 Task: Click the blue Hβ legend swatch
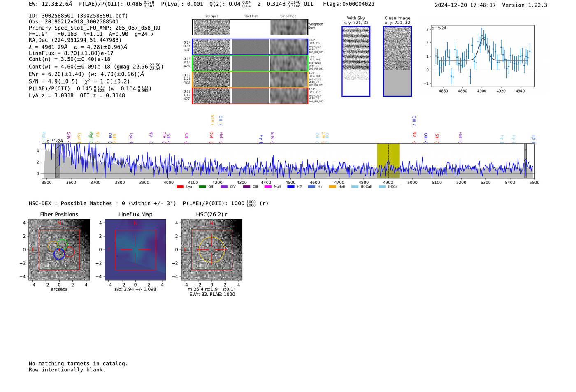(x=291, y=187)
